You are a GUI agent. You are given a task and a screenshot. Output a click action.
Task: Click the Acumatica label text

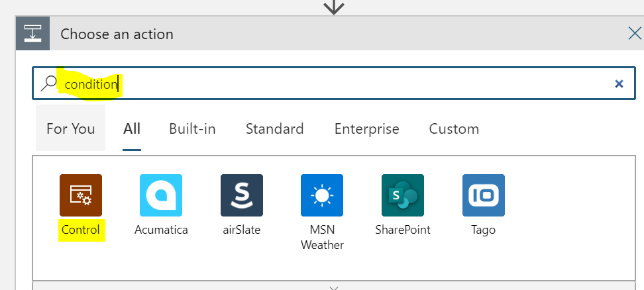tap(161, 230)
